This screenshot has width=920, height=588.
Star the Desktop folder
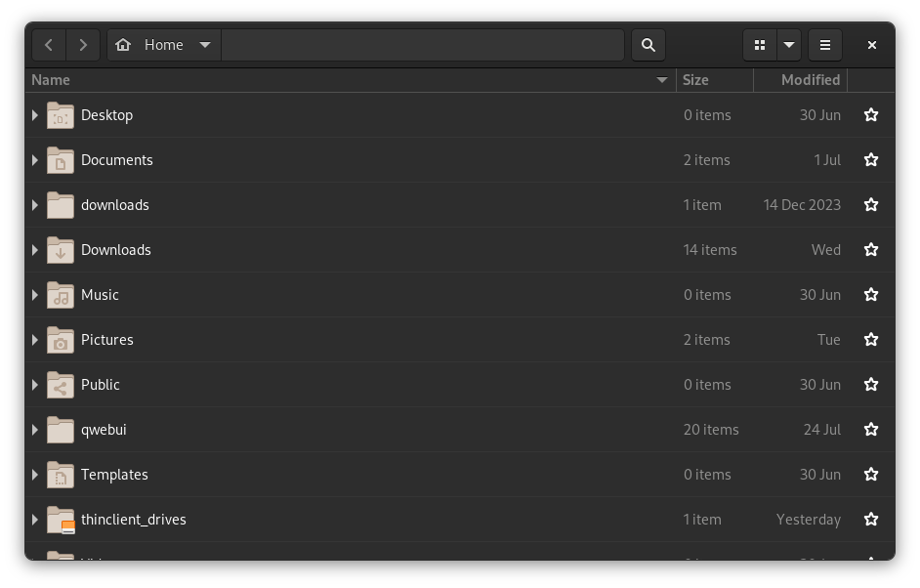tap(870, 114)
